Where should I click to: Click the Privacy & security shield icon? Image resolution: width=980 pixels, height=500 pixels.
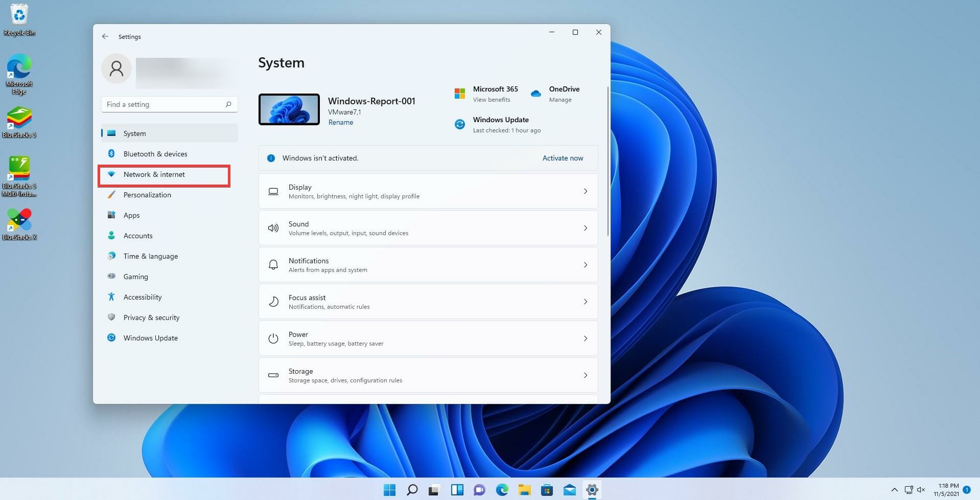pos(111,317)
